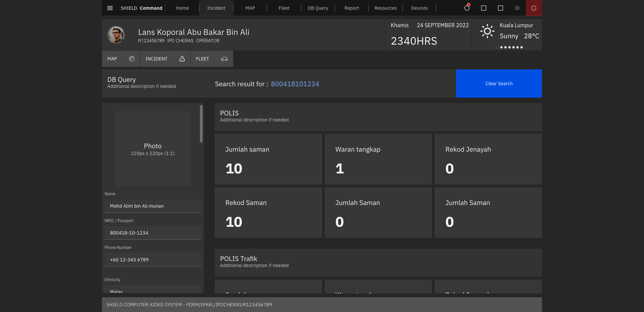Screen dimensions: 644x312
Task: Click the INCIDENT shortcut button with warning icon
Action: point(165,59)
